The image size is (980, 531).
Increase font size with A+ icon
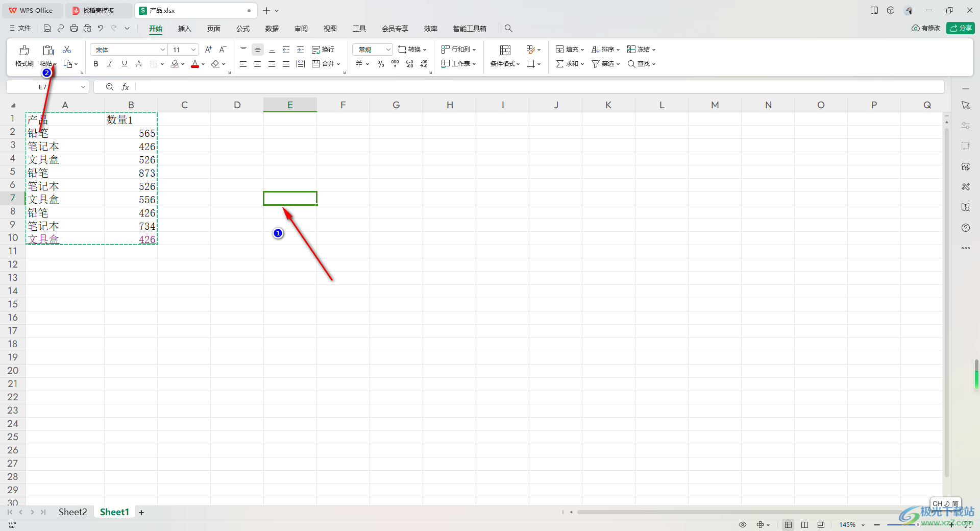(208, 50)
